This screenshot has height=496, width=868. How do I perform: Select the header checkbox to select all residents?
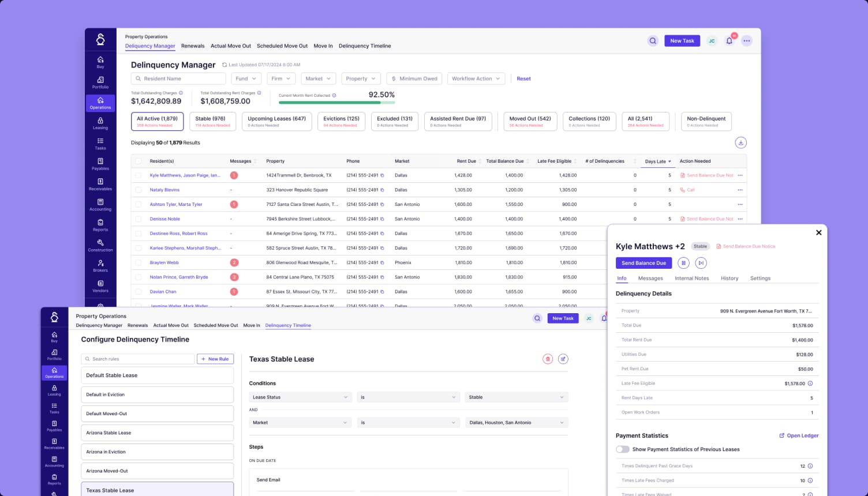click(x=139, y=161)
